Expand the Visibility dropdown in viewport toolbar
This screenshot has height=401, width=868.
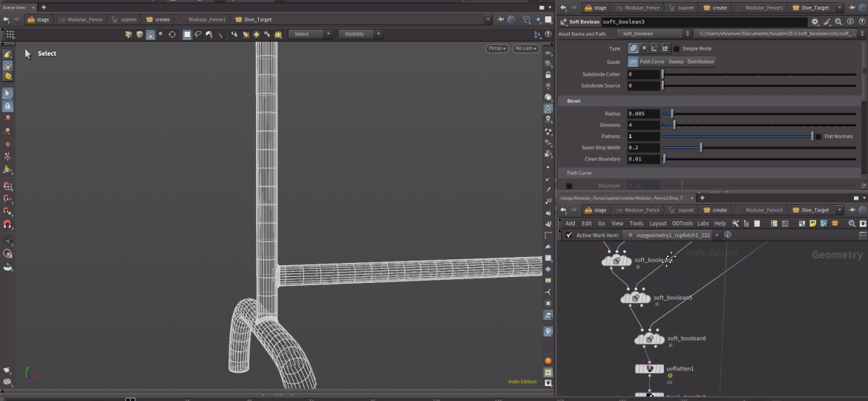pyautogui.click(x=361, y=34)
